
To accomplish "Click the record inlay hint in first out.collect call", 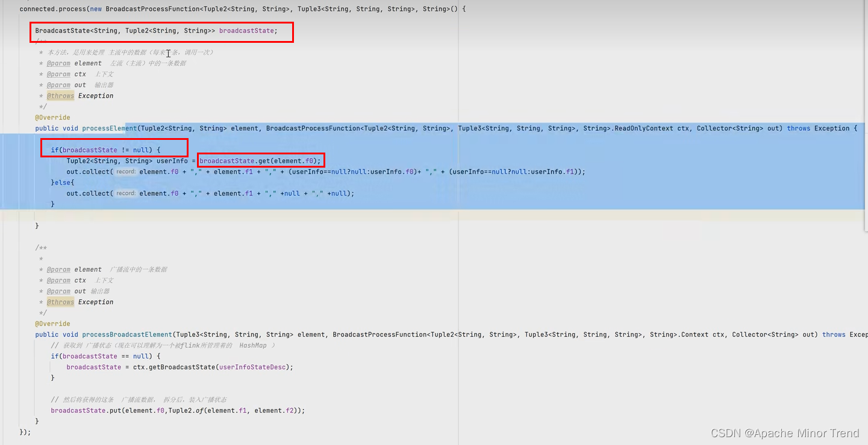I will tap(125, 171).
